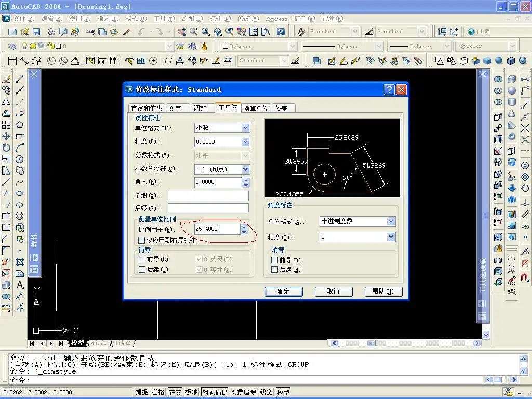Click the 前缀(X) input field
The image size is (532, 399).
[208, 196]
